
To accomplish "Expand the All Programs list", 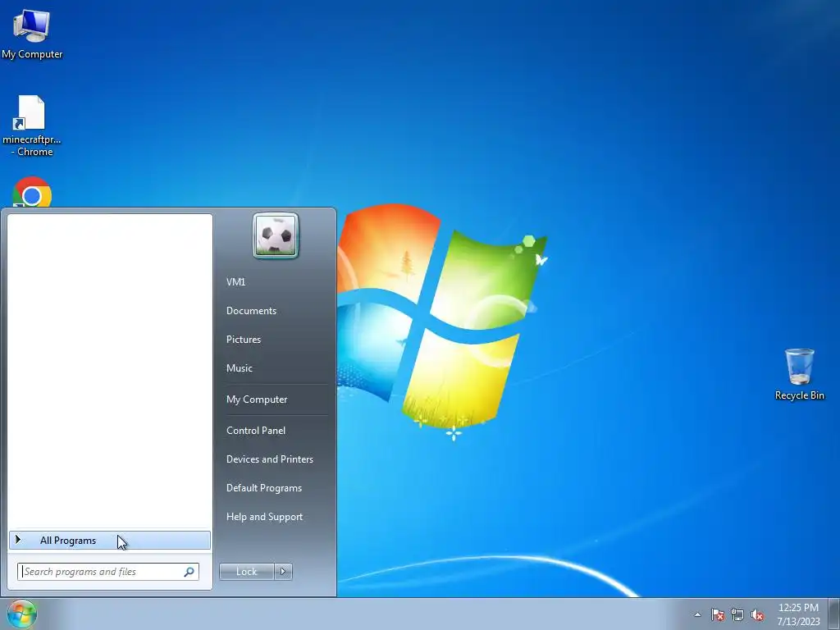I will click(110, 541).
